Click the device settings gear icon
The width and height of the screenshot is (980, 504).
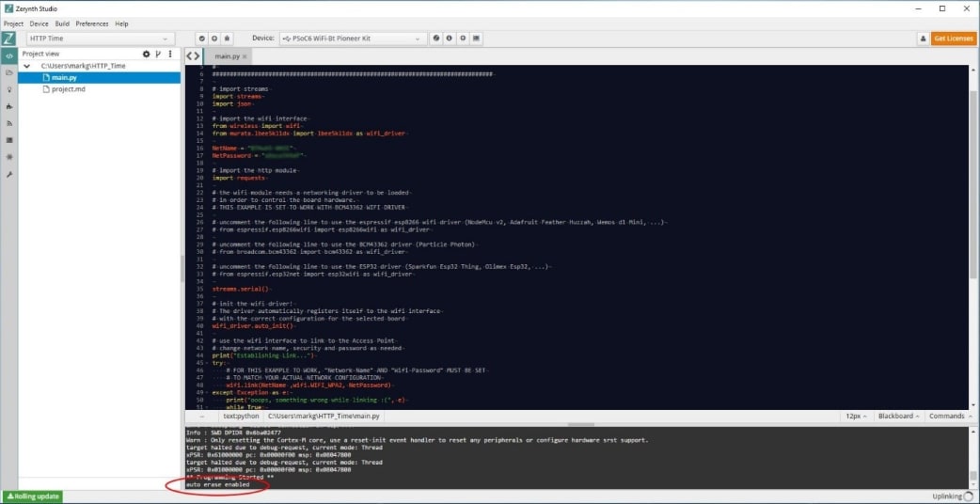coord(463,39)
